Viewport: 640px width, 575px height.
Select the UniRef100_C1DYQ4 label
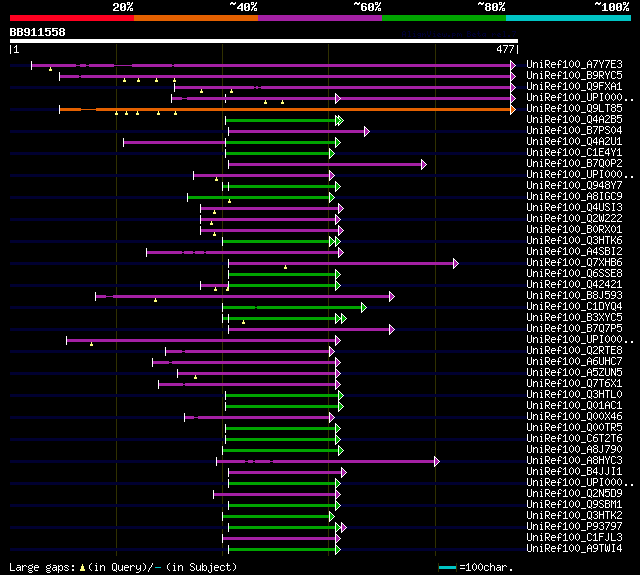pyautogui.click(x=574, y=307)
